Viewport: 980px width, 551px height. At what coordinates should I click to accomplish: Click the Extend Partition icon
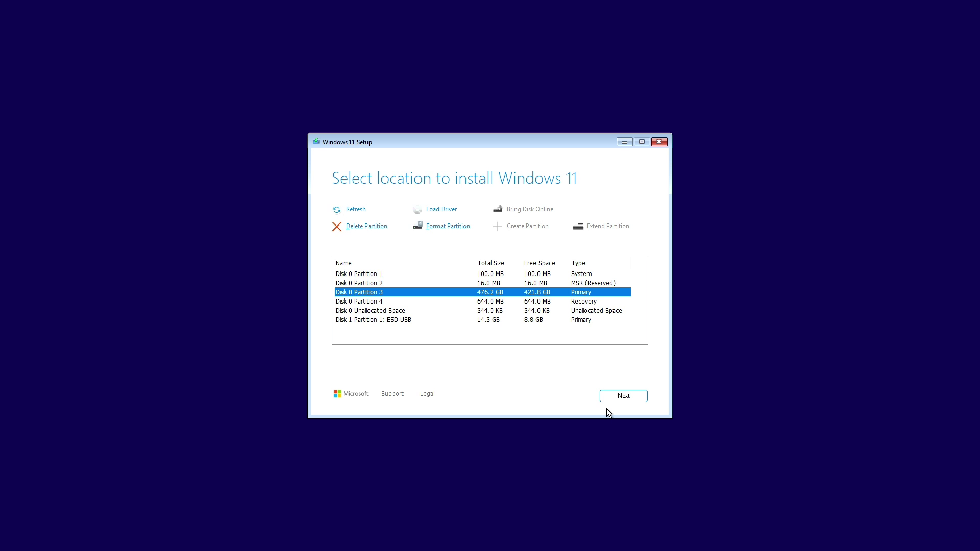578,227
